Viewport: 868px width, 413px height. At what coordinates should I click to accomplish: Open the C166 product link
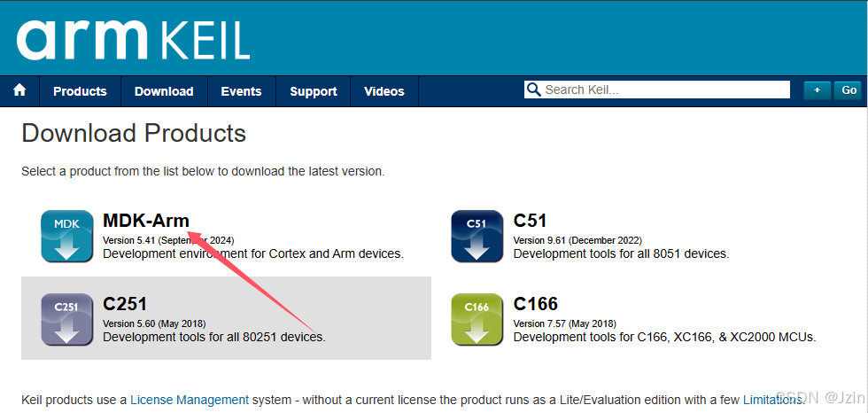click(536, 304)
